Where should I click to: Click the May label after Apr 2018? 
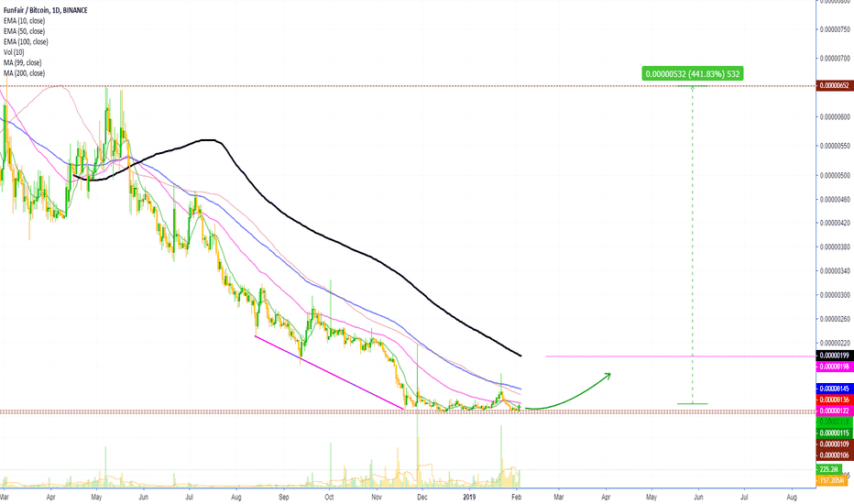96,497
